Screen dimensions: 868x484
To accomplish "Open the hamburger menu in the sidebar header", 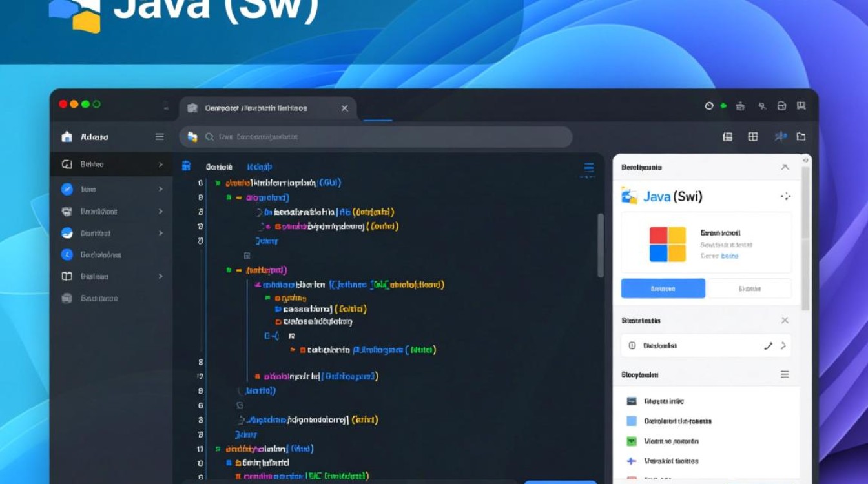I will click(x=160, y=137).
